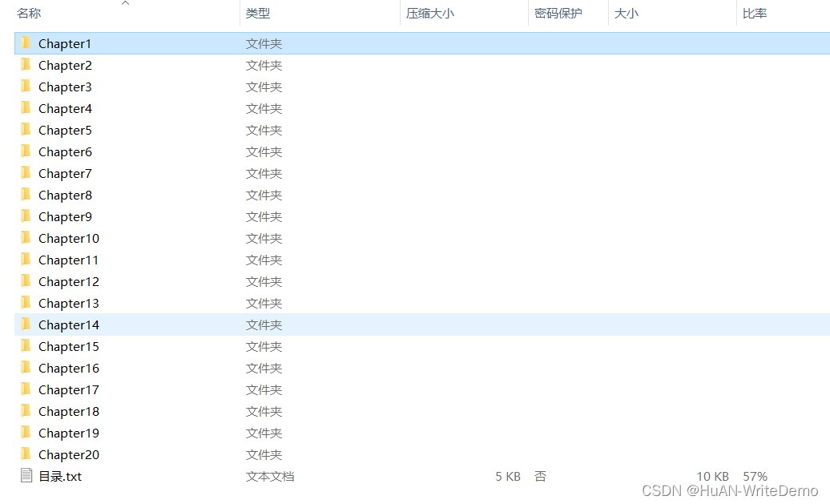The image size is (830, 504).
Task: Click the Chapter14 folder icon
Action: click(26, 325)
